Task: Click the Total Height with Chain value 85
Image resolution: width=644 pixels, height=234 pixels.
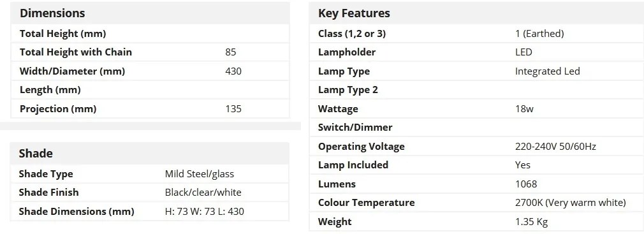Action: 231,52
